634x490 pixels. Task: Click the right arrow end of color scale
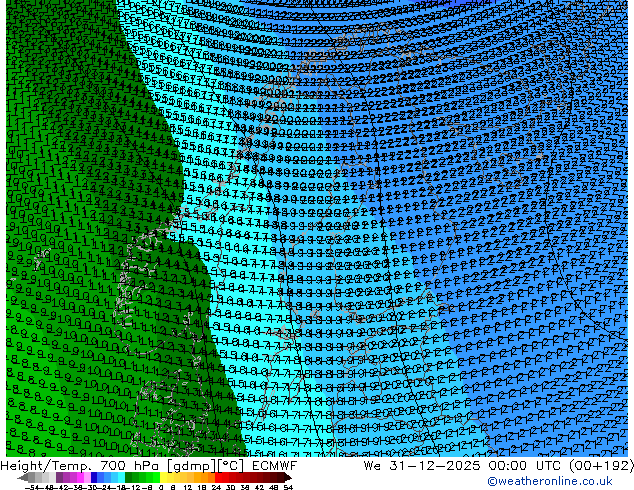point(287,477)
